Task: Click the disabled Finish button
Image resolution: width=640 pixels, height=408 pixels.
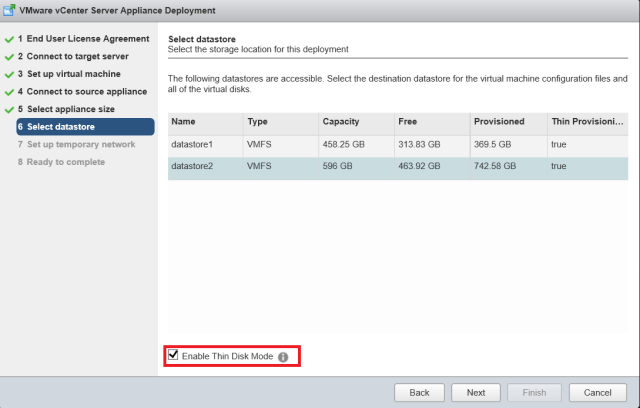Action: 534,392
